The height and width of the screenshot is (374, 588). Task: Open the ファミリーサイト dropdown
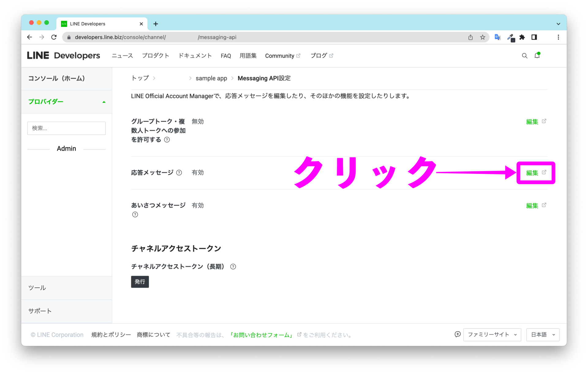tap(492, 334)
